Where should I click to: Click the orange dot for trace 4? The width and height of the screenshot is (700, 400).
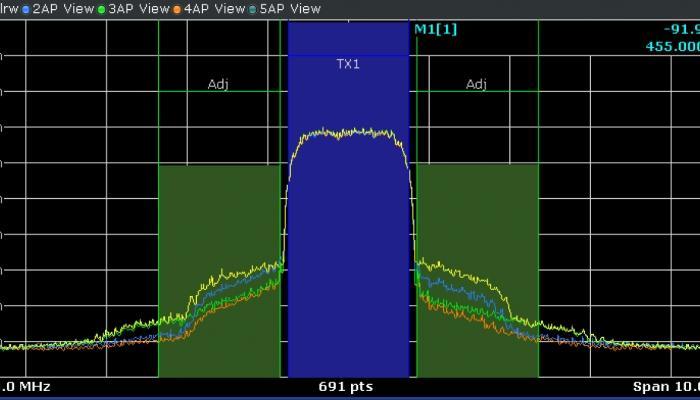click(x=177, y=9)
